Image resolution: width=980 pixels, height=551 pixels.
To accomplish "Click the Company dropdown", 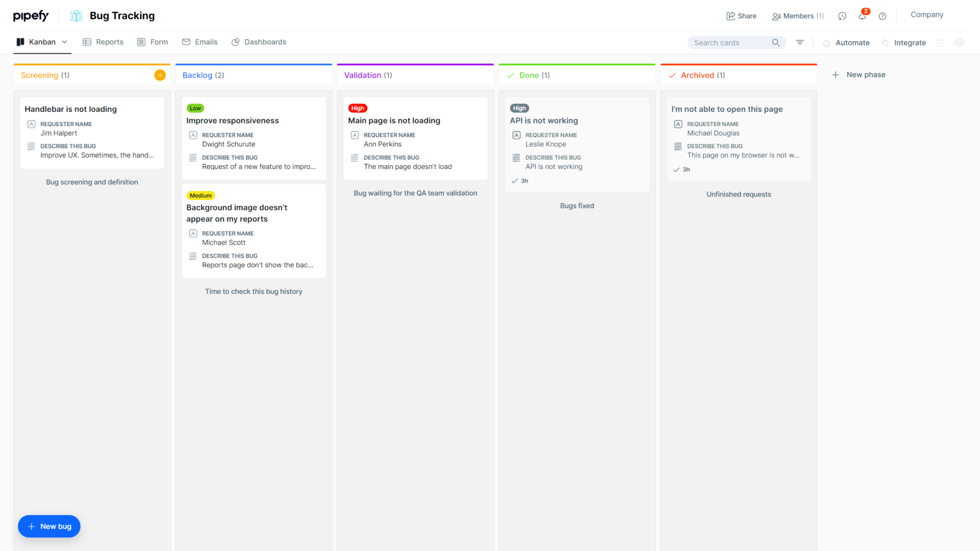I will point(926,15).
